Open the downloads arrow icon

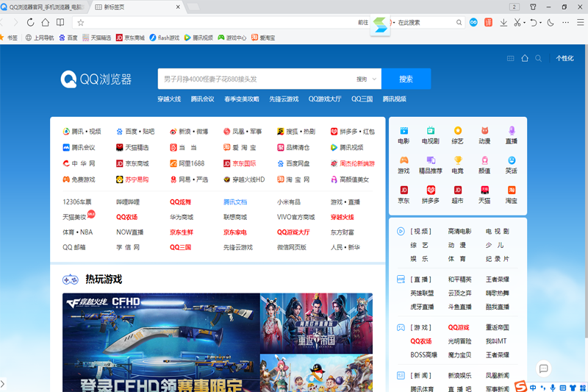click(x=503, y=23)
